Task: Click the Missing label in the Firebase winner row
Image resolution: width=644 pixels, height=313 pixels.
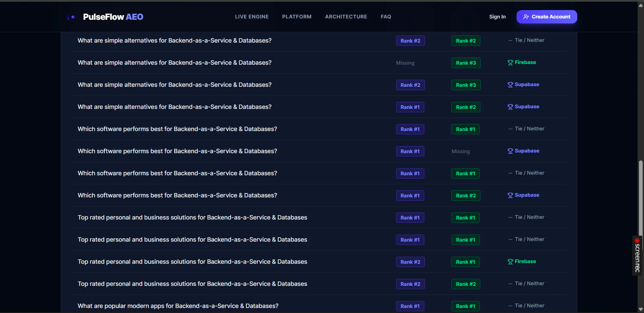Action: pos(405,63)
